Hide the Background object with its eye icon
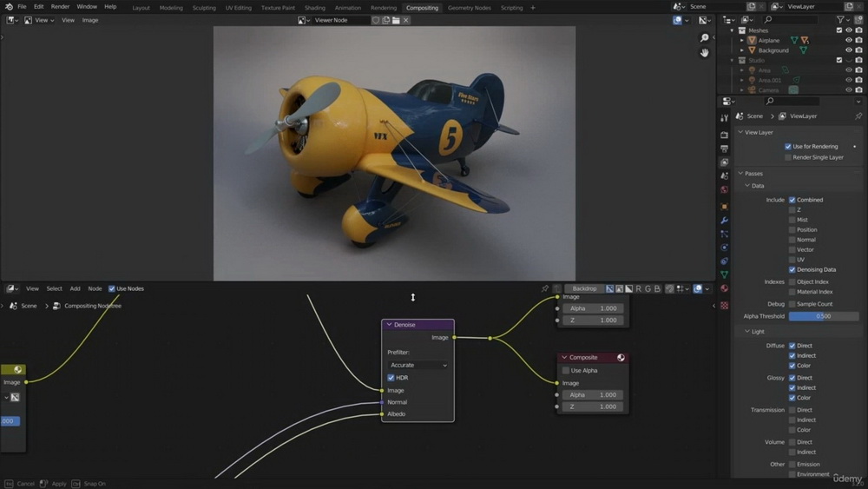Image resolution: width=868 pixels, height=489 pixels. click(x=849, y=50)
